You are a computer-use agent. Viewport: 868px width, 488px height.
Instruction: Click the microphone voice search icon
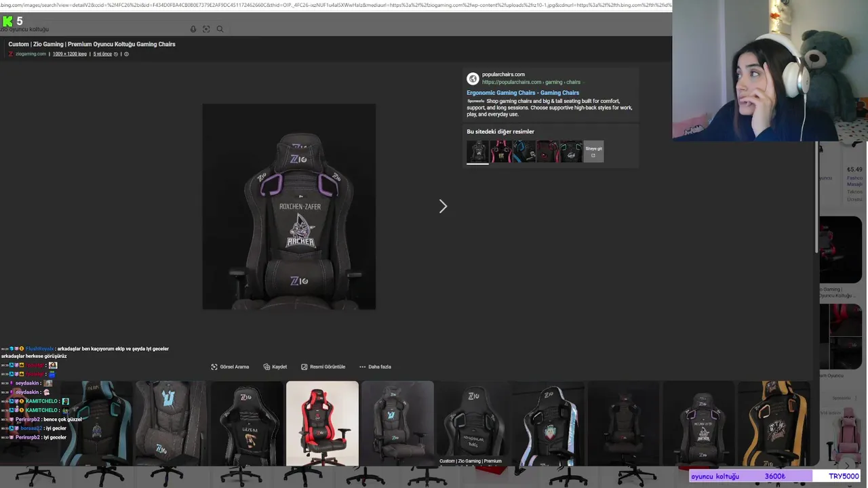tap(193, 29)
